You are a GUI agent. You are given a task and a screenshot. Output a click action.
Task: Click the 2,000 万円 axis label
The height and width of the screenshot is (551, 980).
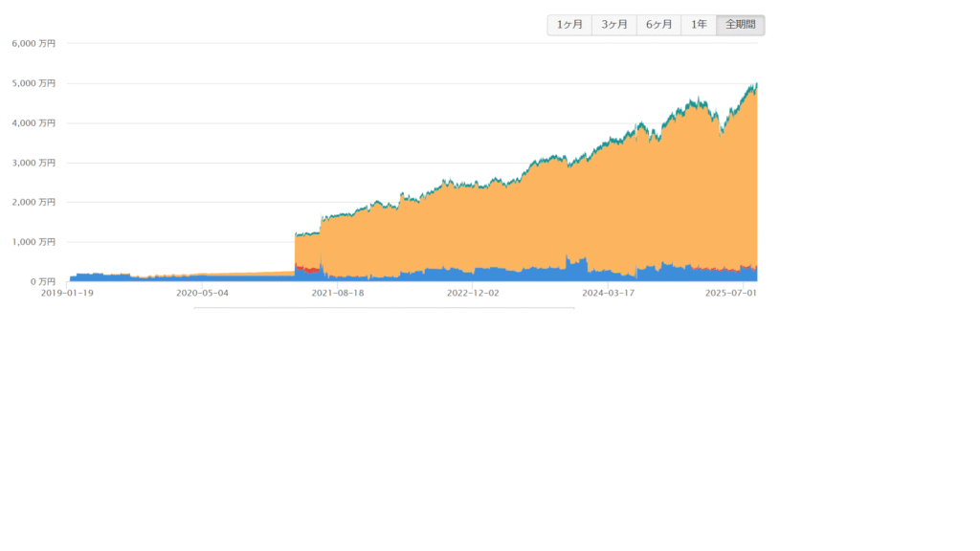click(33, 203)
